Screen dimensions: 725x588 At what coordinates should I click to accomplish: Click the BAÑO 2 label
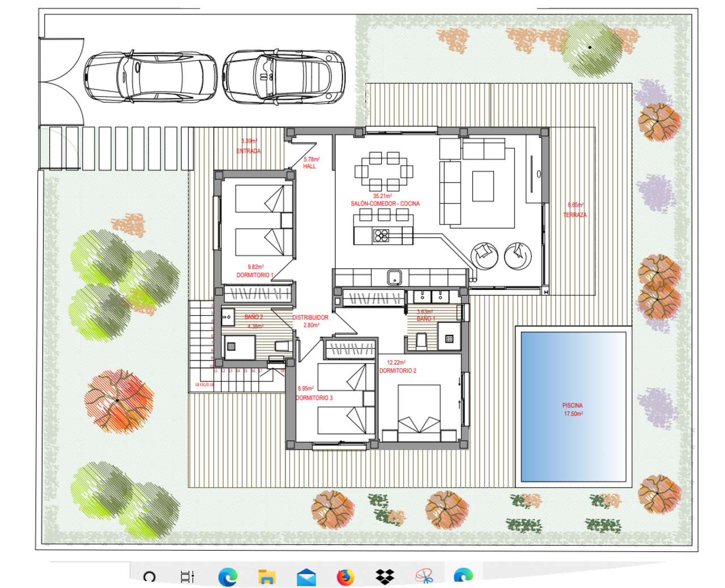(254, 317)
